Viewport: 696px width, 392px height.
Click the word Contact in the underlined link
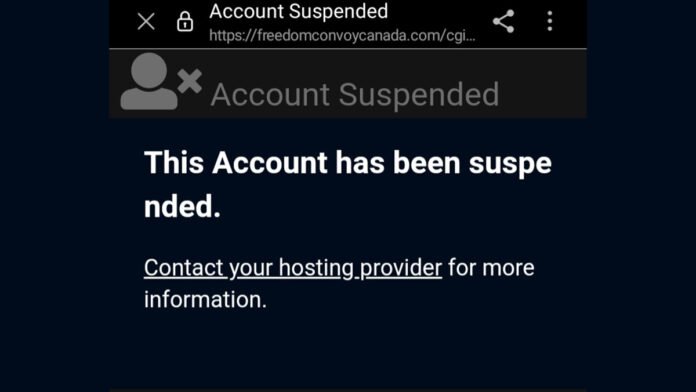(184, 268)
